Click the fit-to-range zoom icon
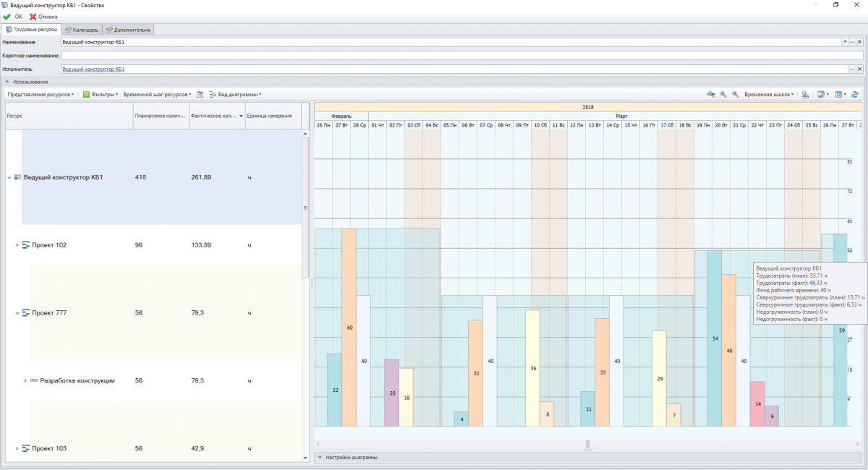The width and height of the screenshot is (868, 470). click(x=710, y=95)
